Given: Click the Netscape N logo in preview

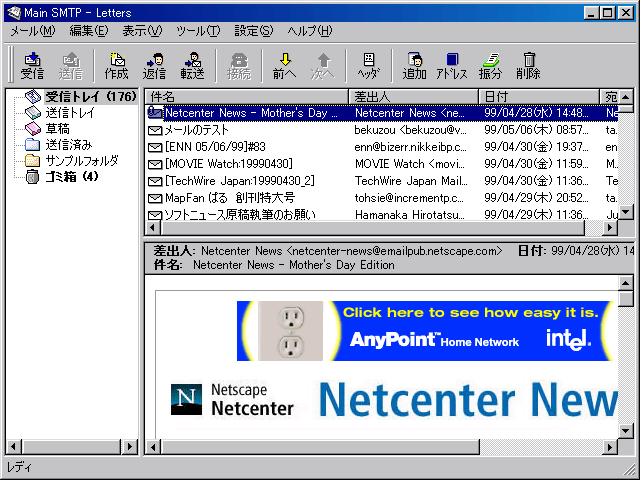Looking at the screenshot, I should (186, 399).
